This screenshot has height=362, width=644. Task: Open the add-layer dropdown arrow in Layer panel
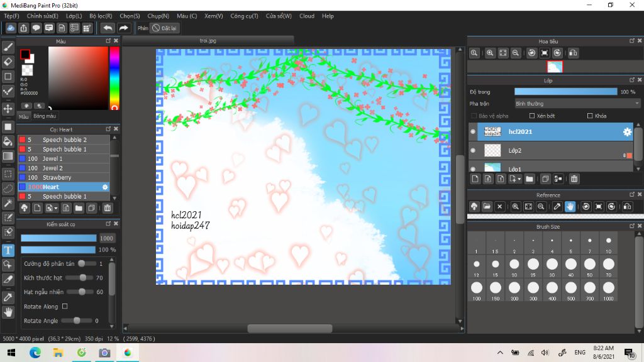pos(519,179)
